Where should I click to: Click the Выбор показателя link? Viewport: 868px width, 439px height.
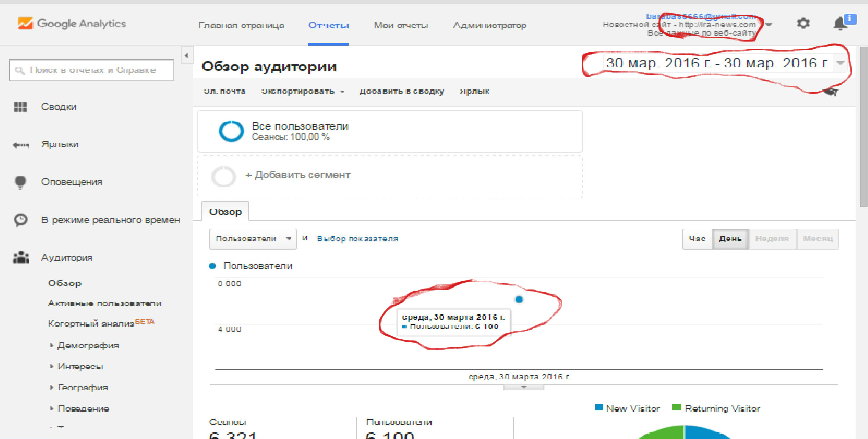tap(358, 239)
